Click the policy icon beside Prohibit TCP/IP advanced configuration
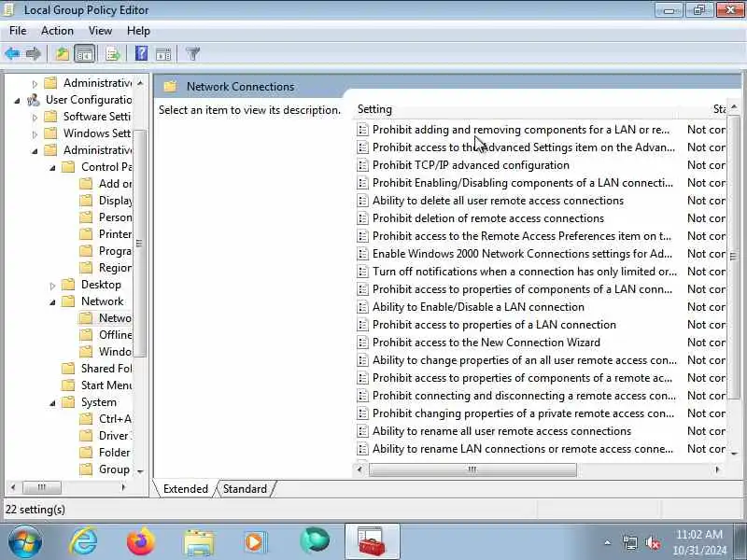Viewport: 747px width, 560px height. (362, 165)
